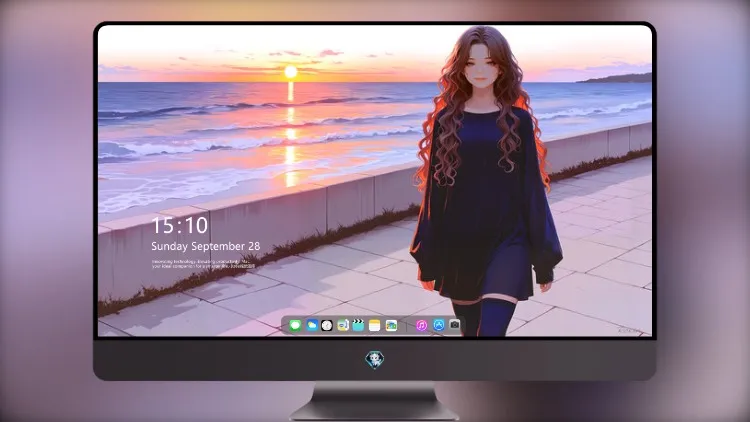Open the Finder-style file manager icon

tap(342, 325)
